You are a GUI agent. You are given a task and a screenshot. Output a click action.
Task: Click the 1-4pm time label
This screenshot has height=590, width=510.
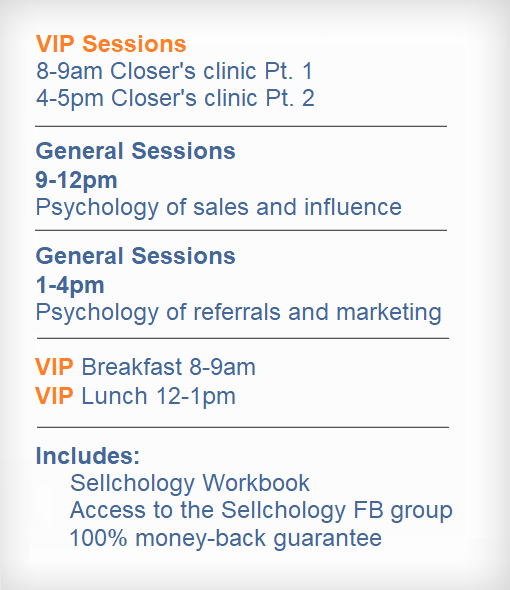(x=70, y=285)
